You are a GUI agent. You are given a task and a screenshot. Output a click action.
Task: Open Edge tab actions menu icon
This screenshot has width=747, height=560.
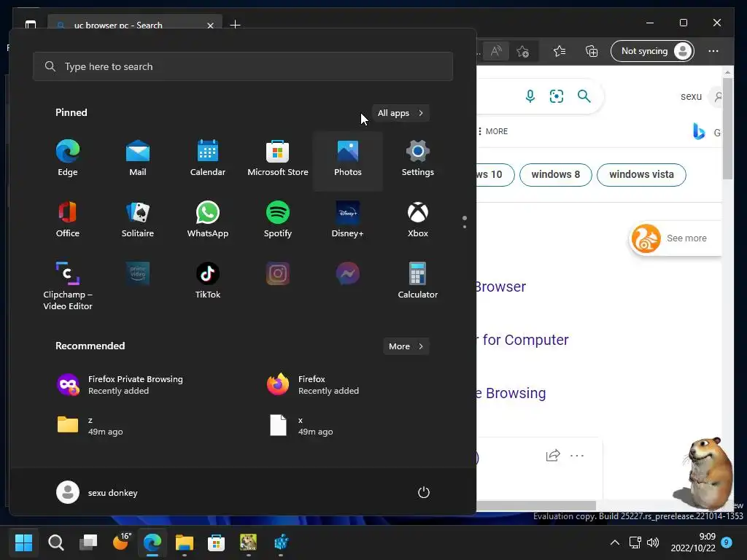click(x=31, y=24)
